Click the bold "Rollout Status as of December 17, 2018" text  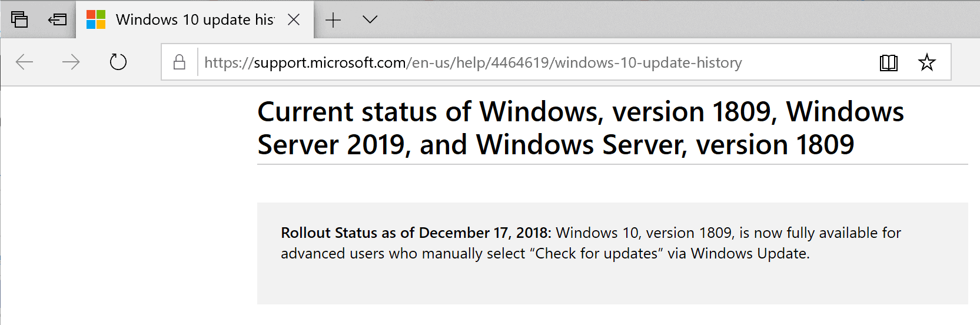416,233
